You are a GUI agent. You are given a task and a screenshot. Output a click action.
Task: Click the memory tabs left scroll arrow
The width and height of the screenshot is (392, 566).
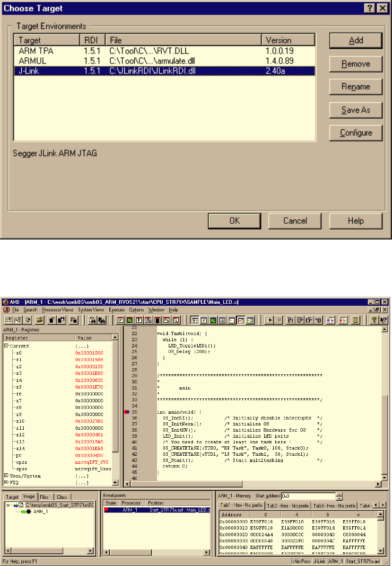pyautogui.click(x=376, y=505)
